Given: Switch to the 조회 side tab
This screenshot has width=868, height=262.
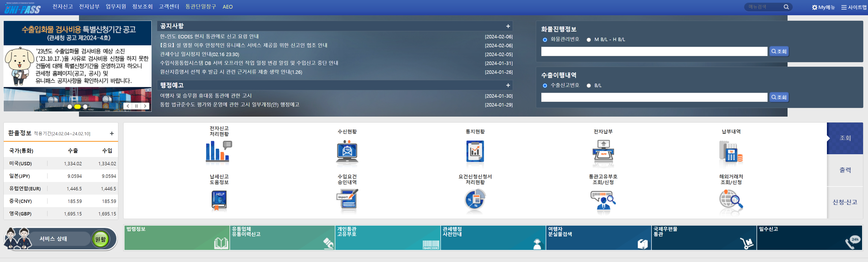Looking at the screenshot, I should point(845,138).
